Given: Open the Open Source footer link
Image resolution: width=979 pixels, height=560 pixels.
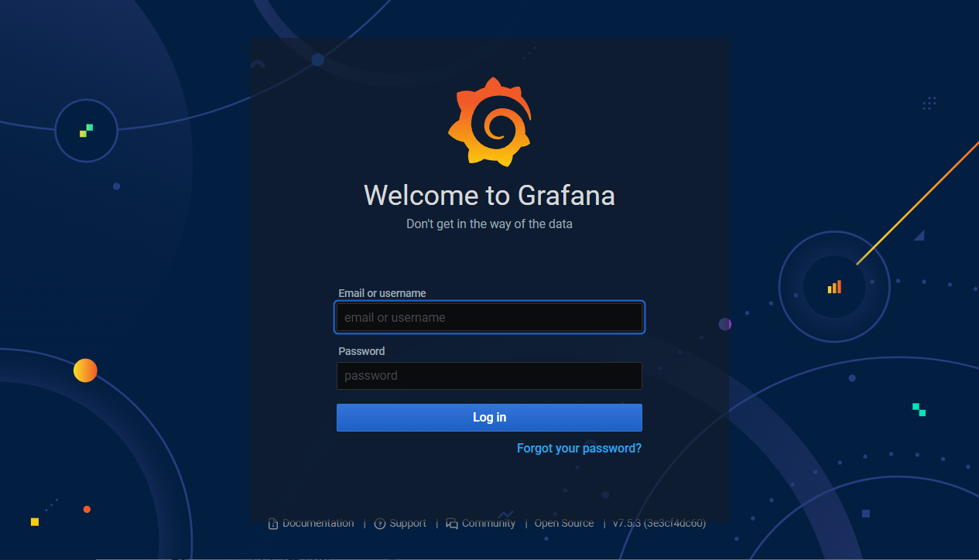Looking at the screenshot, I should pyautogui.click(x=564, y=524).
